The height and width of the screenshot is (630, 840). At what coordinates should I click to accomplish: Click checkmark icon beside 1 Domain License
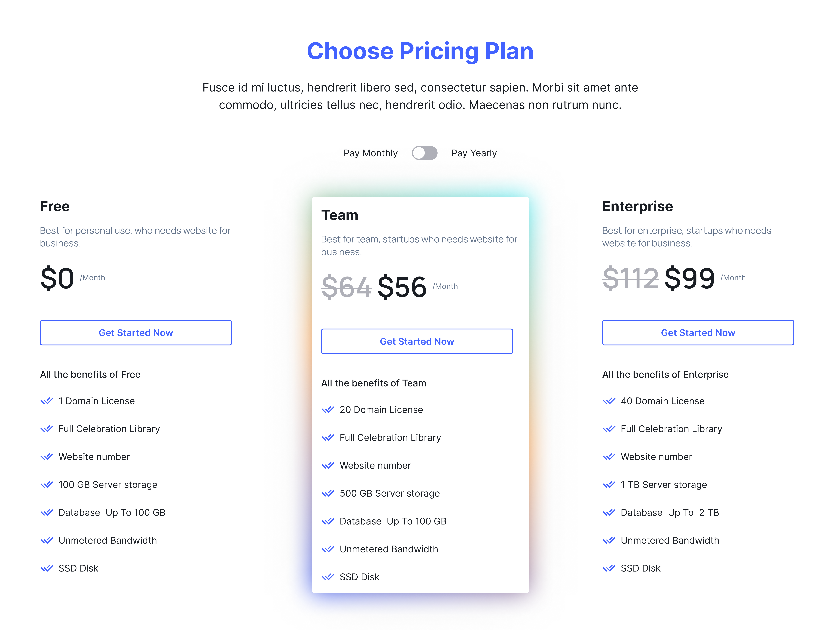pos(47,401)
